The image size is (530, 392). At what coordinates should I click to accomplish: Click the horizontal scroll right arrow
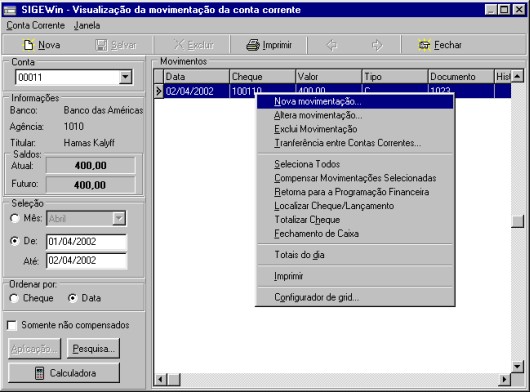tap(505, 379)
